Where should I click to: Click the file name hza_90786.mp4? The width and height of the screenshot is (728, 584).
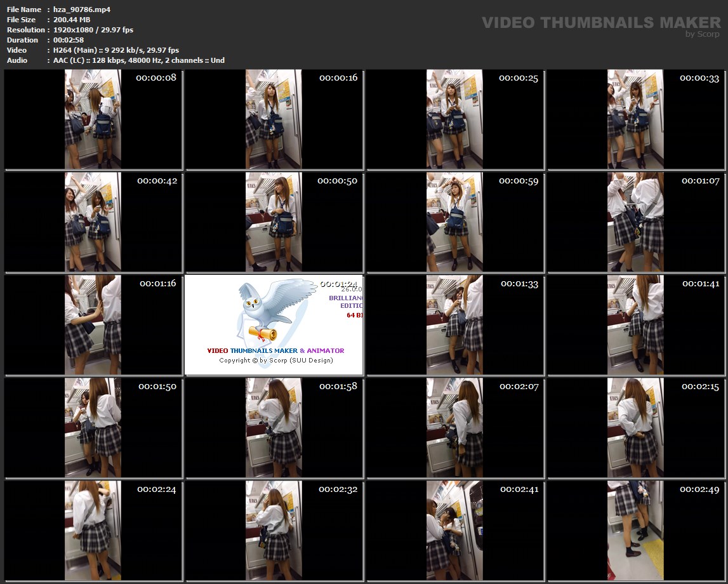click(82, 10)
